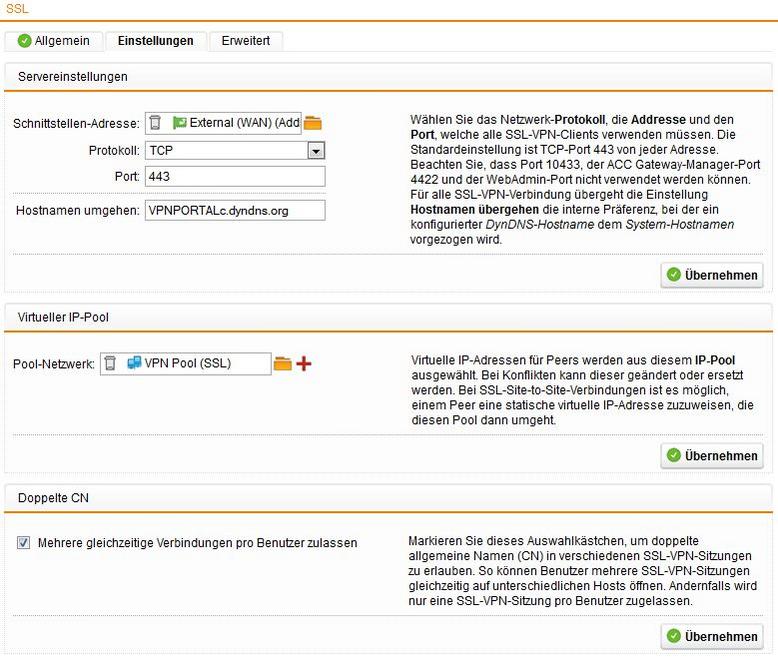Image resolution: width=778 pixels, height=658 pixels.
Task: Open the Erweitert tab
Action: [x=245, y=41]
